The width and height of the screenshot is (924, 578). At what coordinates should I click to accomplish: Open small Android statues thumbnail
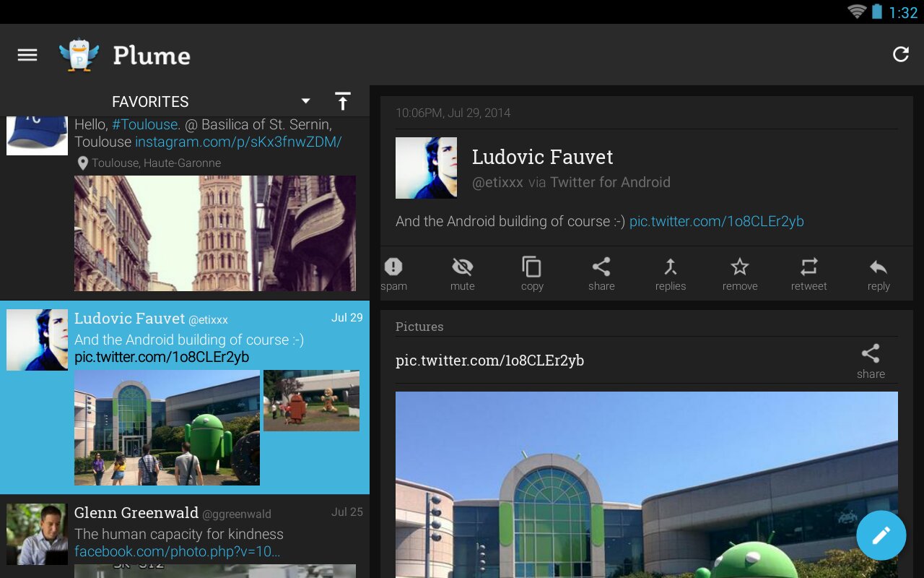pos(311,400)
